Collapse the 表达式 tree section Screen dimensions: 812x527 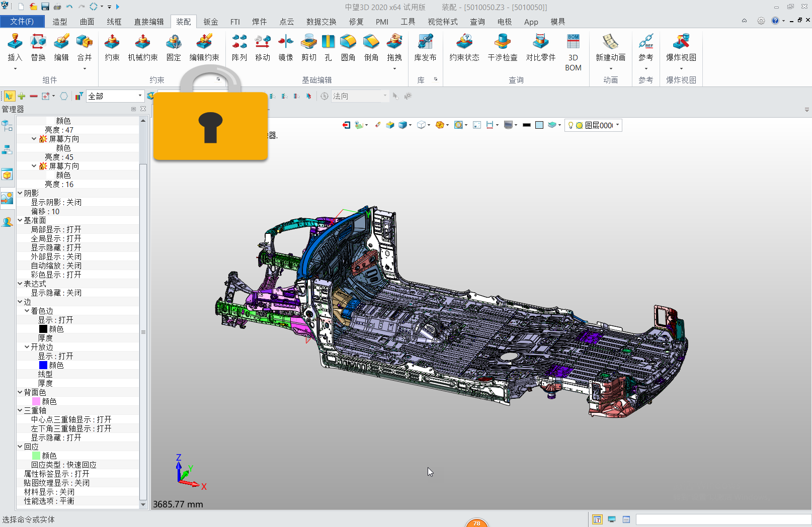point(20,284)
